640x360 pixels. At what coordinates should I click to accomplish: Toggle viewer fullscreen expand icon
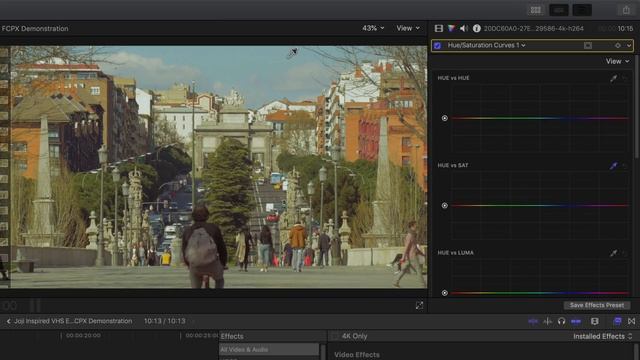click(x=419, y=305)
